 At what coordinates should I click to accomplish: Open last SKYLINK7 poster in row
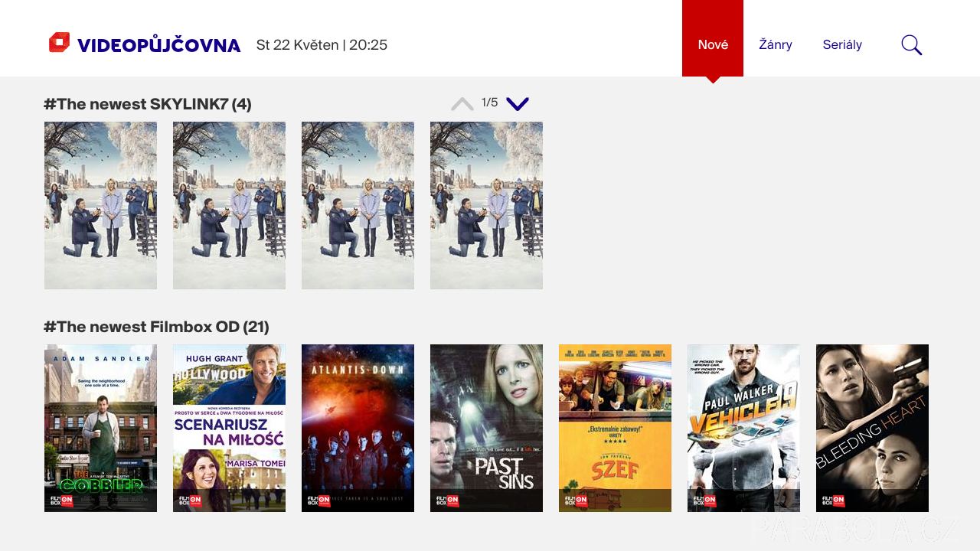coord(486,205)
